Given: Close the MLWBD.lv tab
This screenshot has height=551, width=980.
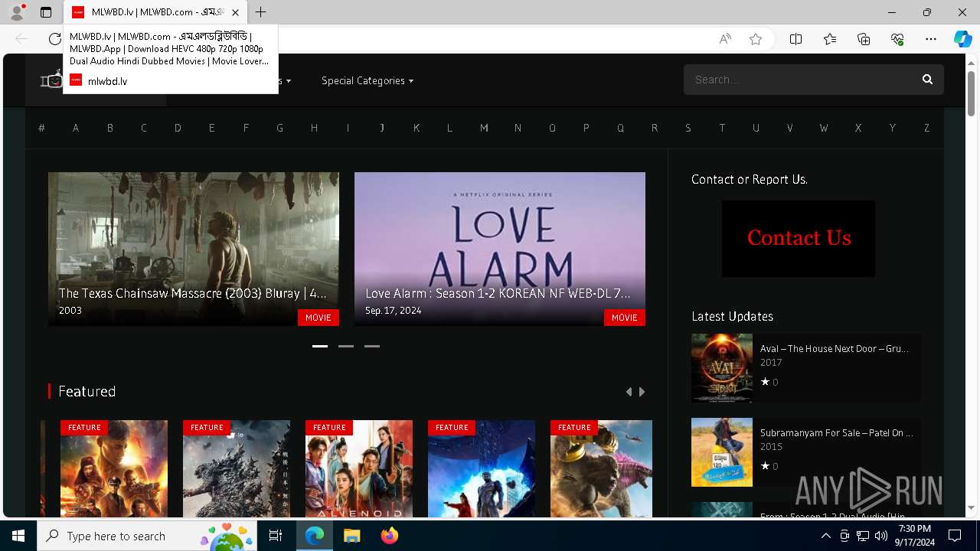Looking at the screenshot, I should pyautogui.click(x=235, y=12).
